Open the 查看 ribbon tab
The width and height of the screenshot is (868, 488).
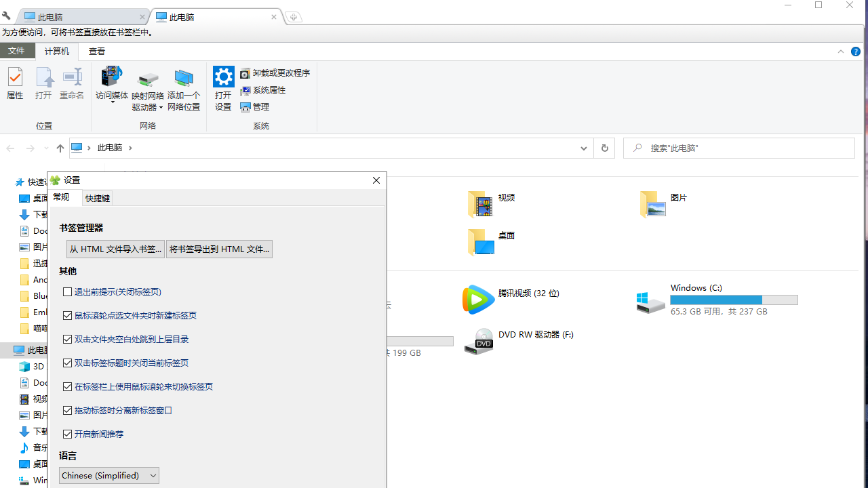pos(96,51)
